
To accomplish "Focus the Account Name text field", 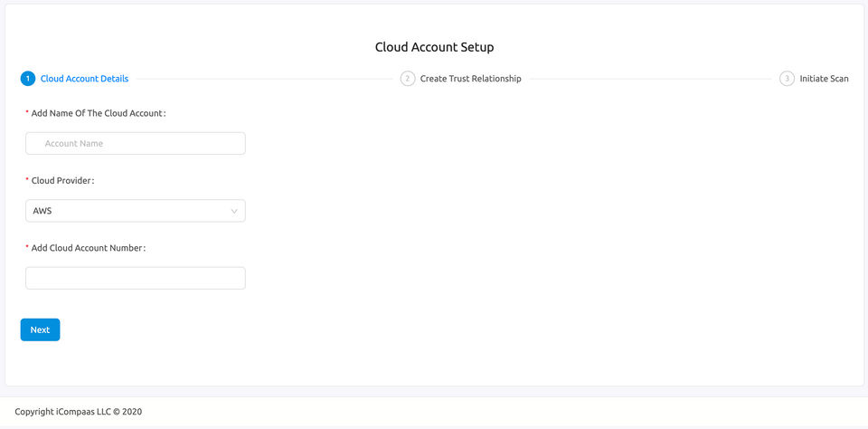I will point(136,143).
